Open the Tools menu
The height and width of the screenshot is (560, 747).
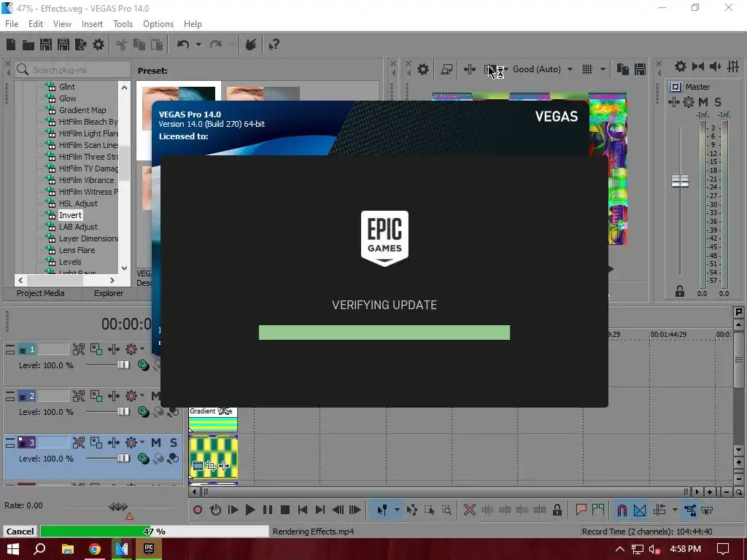click(x=123, y=24)
